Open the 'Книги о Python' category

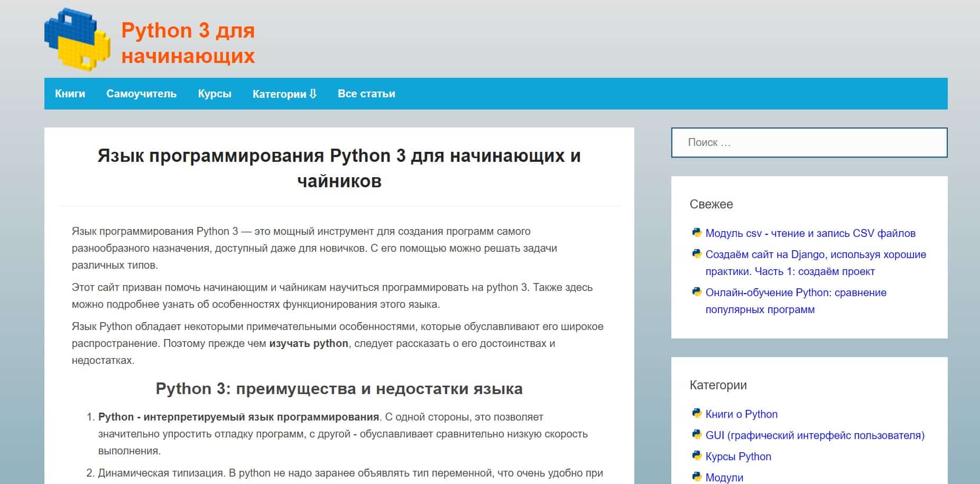point(742,414)
